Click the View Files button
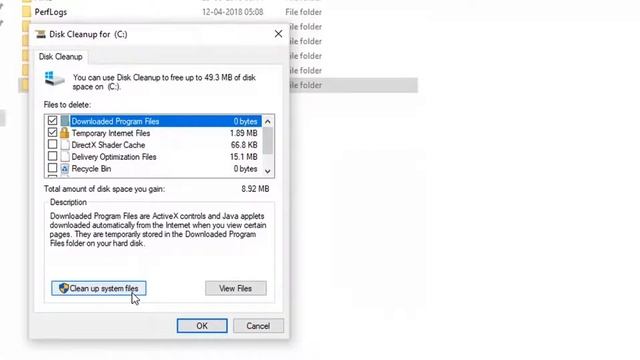 click(236, 288)
